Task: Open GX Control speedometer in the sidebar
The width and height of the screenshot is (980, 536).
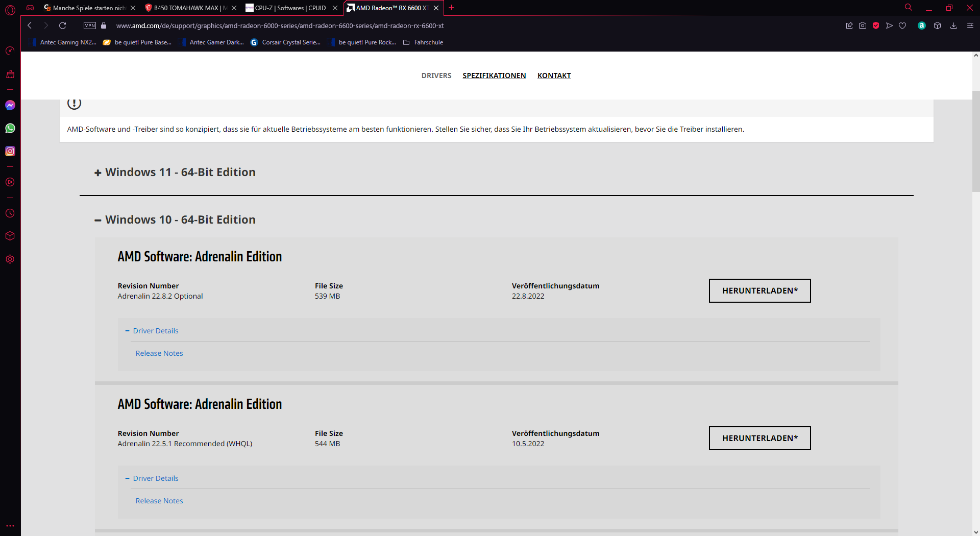Action: click(x=10, y=51)
